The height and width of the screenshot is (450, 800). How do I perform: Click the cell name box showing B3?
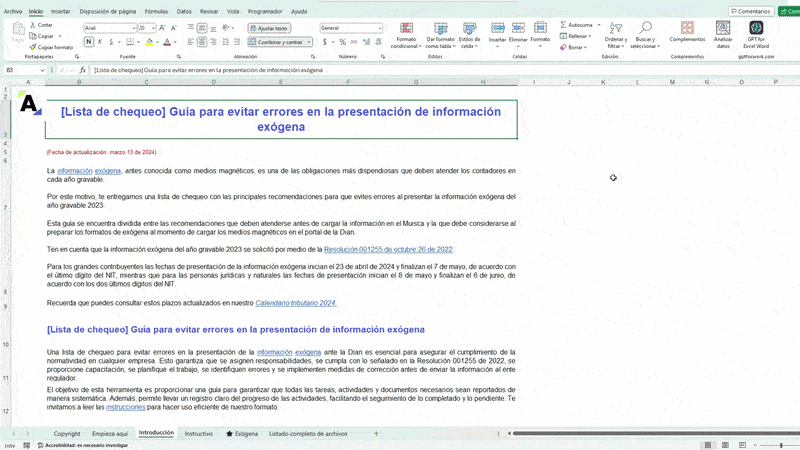(22, 70)
